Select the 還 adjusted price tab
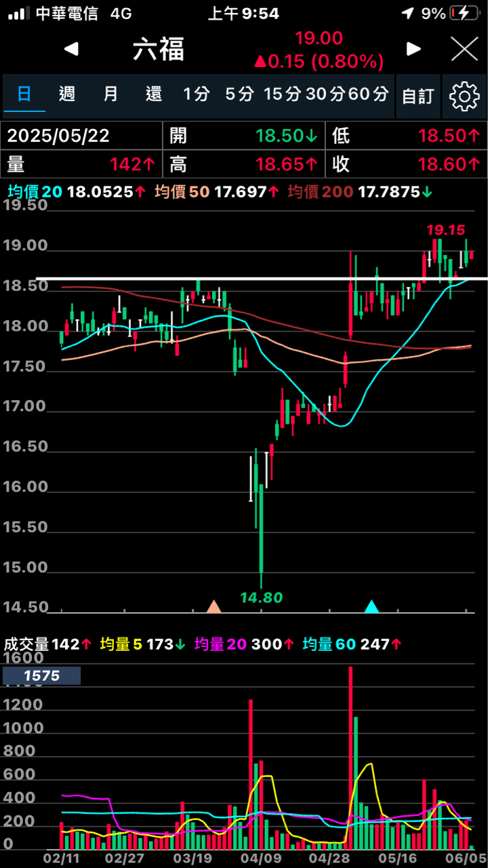 tap(154, 94)
